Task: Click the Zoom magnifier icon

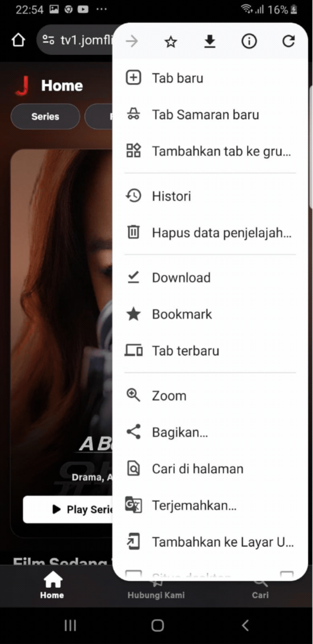Action: pos(133,396)
